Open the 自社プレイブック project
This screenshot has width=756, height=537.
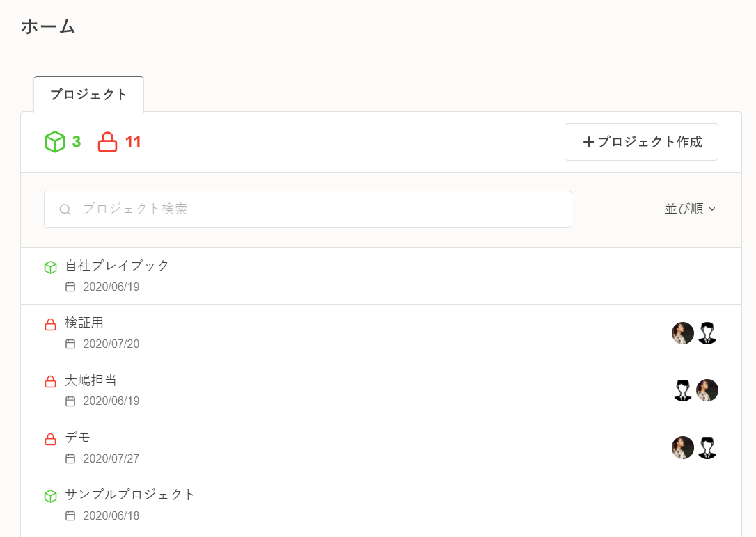coord(117,266)
